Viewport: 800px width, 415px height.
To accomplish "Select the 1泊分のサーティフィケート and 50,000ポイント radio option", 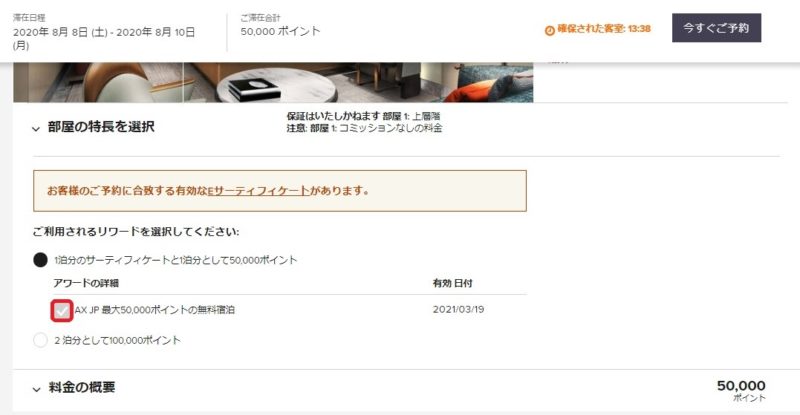I will (x=40, y=260).
